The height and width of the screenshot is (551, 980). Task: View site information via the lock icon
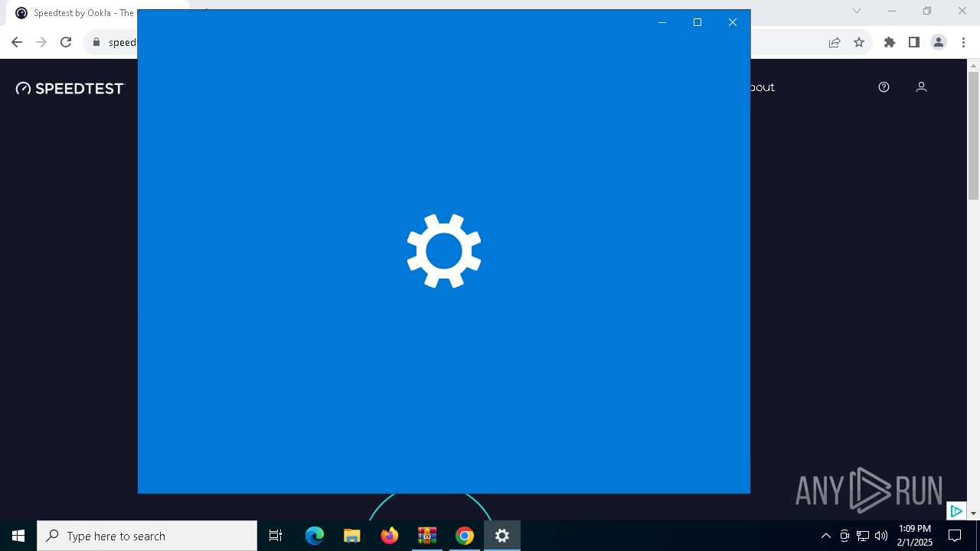96,42
